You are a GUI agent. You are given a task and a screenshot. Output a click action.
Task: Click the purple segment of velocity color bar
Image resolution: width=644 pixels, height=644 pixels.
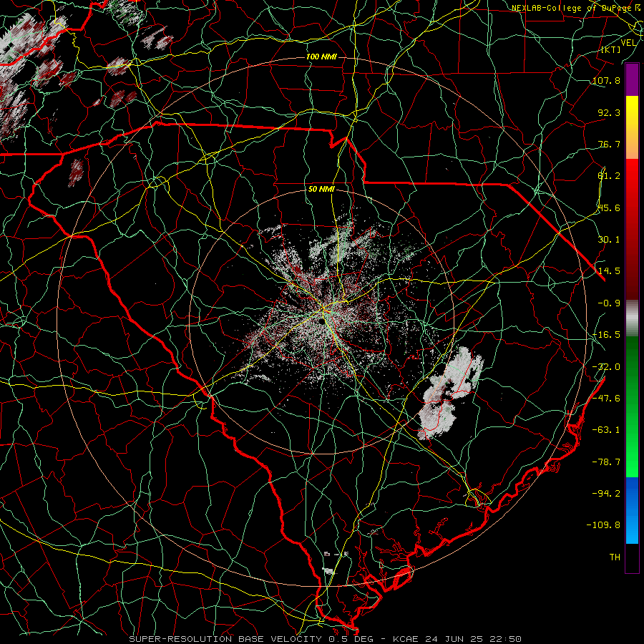(x=632, y=79)
